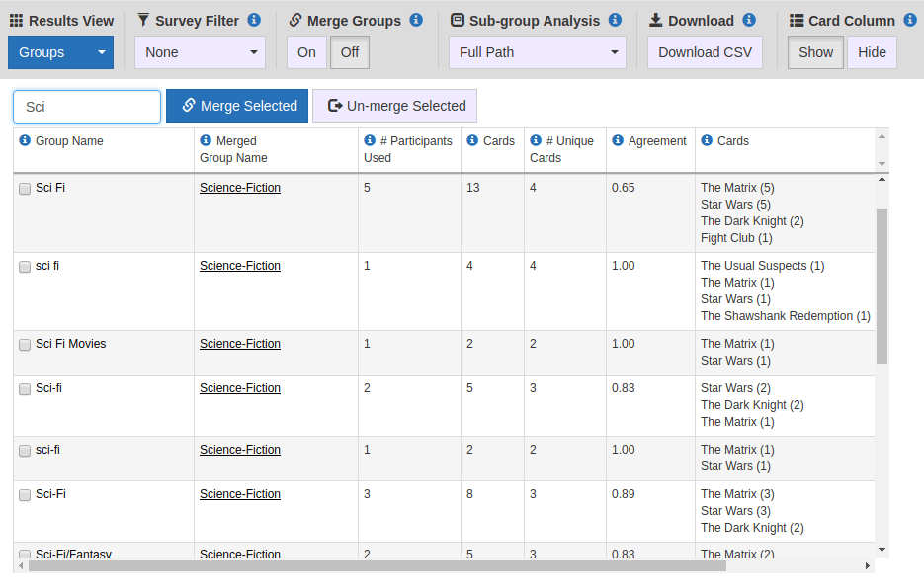Click the Download info icon
924x586 pixels.
point(749,20)
